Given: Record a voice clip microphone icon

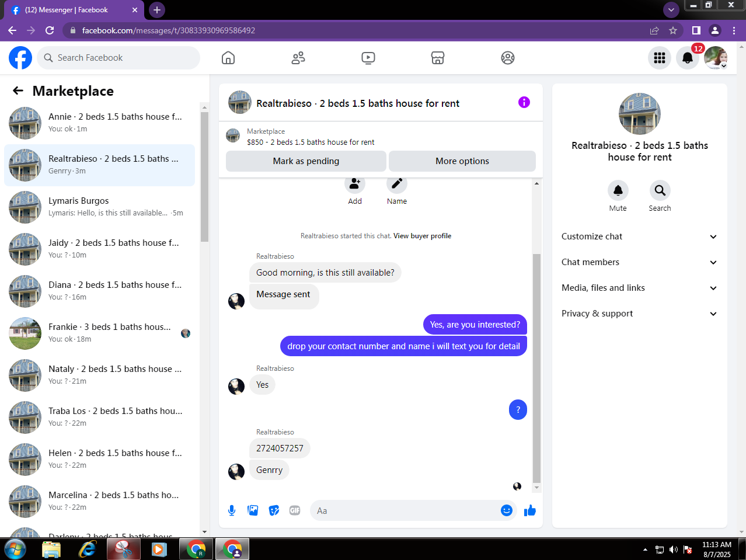Looking at the screenshot, I should (232, 510).
